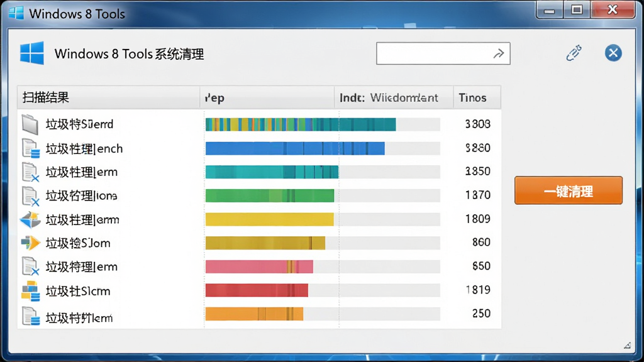
Task: Click the orange 一键清理 button
Action: (569, 190)
